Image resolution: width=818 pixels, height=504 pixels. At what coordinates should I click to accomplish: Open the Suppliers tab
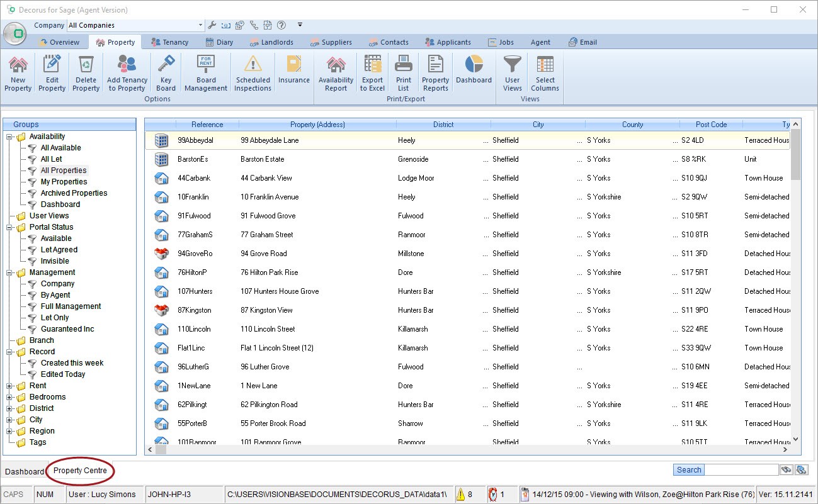point(331,42)
